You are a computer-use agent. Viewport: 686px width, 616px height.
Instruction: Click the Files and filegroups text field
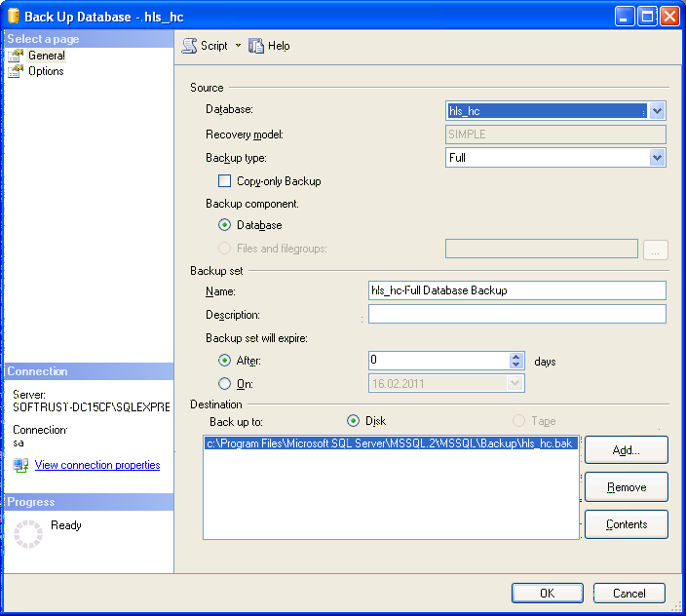point(542,249)
